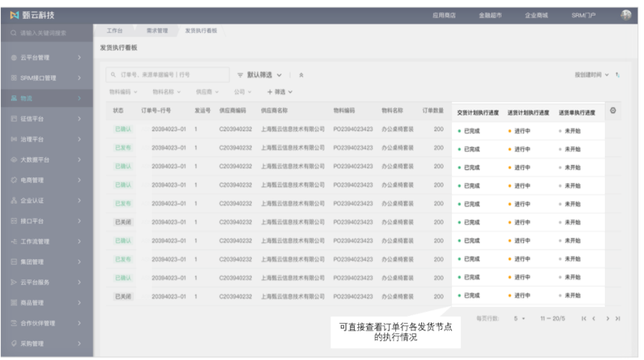Expand the 云平台服务 menu chevron
Viewport: 644px width, 360px height.
click(x=79, y=282)
